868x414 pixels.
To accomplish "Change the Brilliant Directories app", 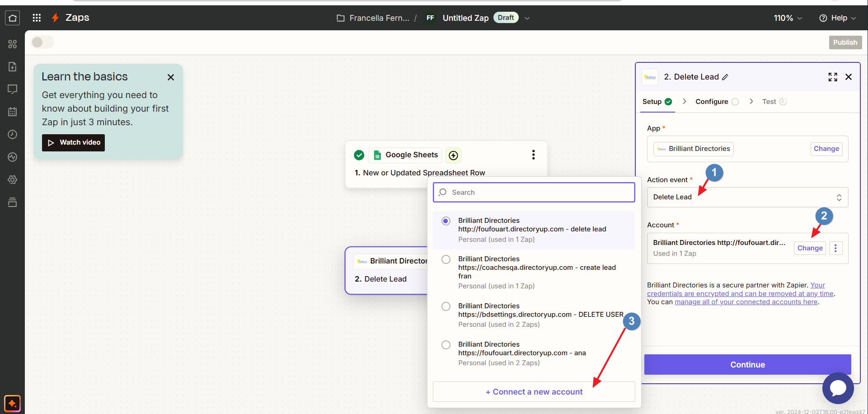I will [x=826, y=149].
